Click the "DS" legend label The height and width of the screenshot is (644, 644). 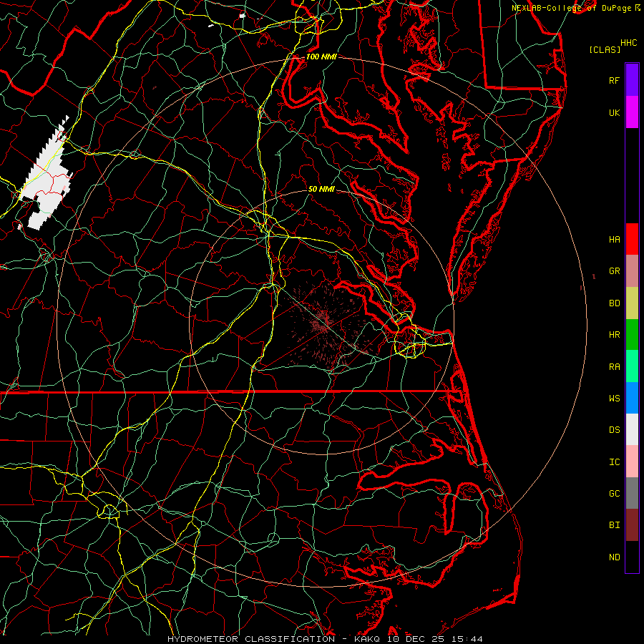[614, 430]
